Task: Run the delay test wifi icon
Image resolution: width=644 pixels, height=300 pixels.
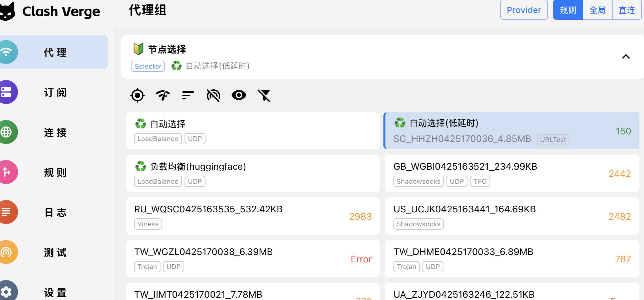Action: [x=163, y=95]
